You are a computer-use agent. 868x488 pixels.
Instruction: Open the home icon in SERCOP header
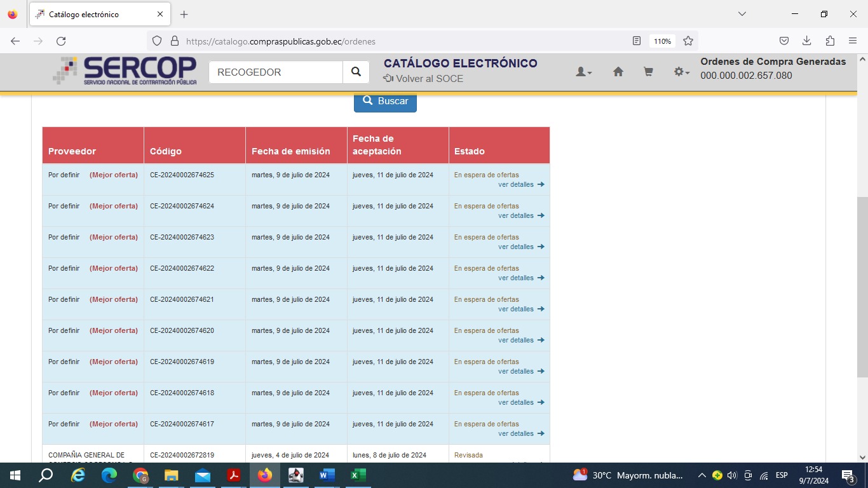pyautogui.click(x=618, y=72)
